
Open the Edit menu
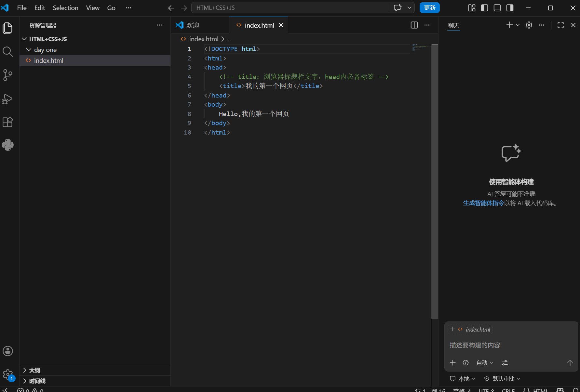point(40,8)
